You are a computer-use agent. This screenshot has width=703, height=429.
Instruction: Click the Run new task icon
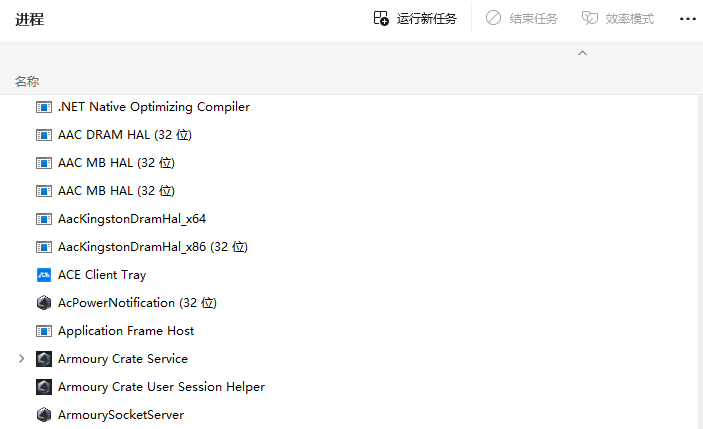[x=381, y=19]
